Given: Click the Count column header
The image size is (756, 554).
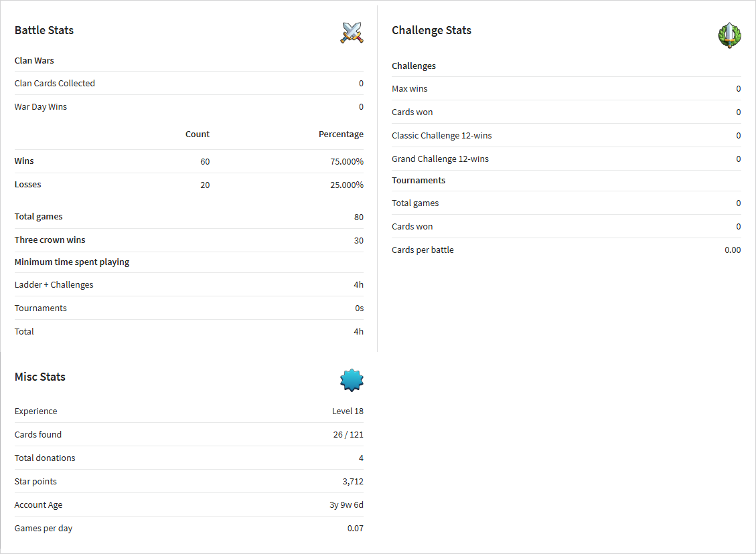Looking at the screenshot, I should 197,134.
